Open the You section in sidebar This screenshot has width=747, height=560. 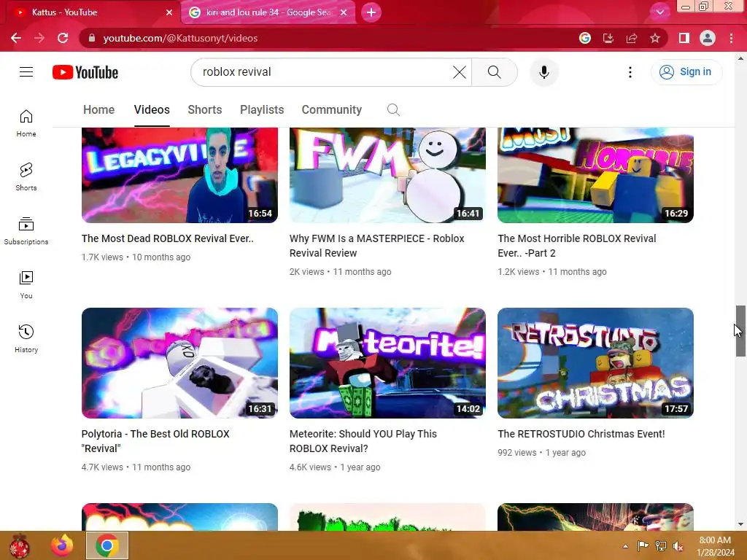coord(26,285)
